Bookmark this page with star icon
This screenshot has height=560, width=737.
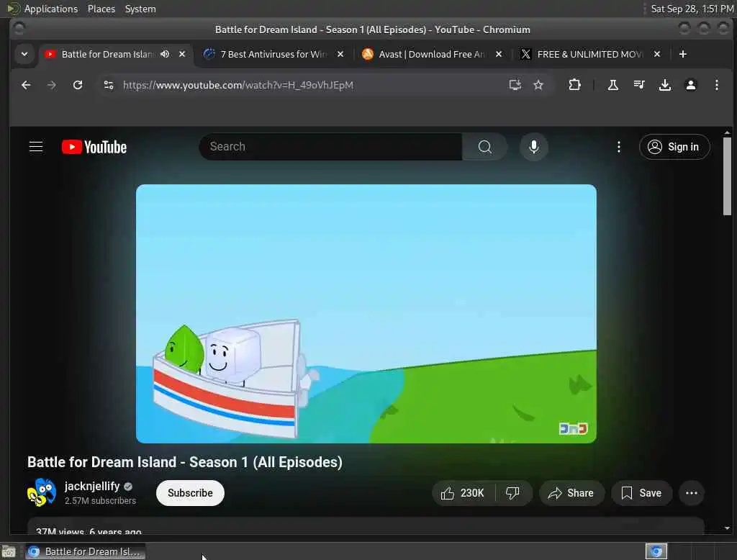click(x=538, y=85)
